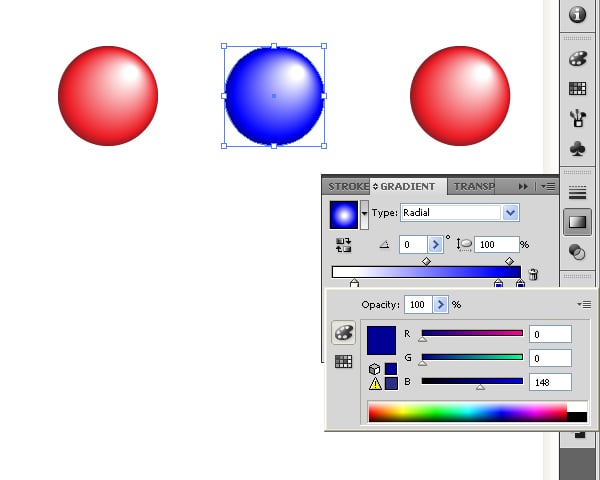This screenshot has height=480, width=600.
Task: Open the Transparency panel overlapping circles icon
Action: click(577, 252)
